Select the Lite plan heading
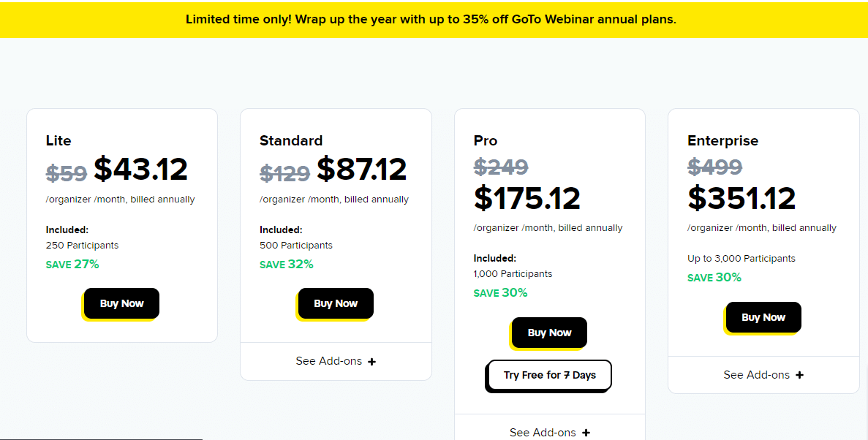868x440 pixels. point(58,140)
